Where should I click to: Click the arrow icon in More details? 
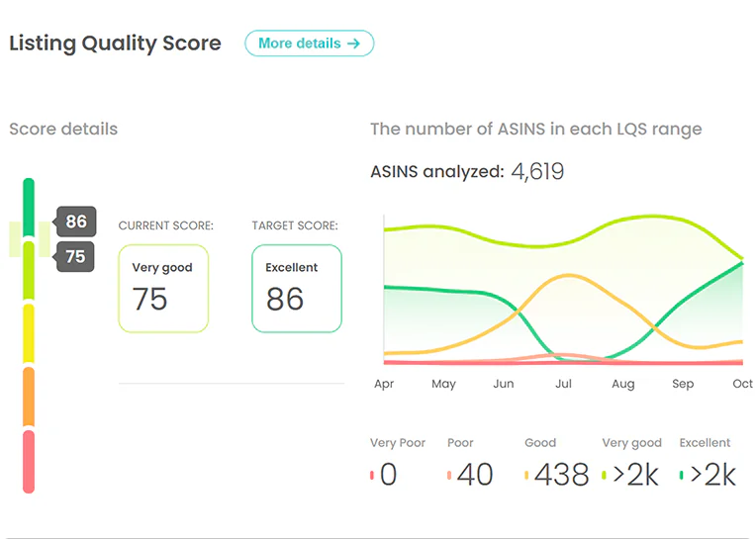tap(353, 44)
